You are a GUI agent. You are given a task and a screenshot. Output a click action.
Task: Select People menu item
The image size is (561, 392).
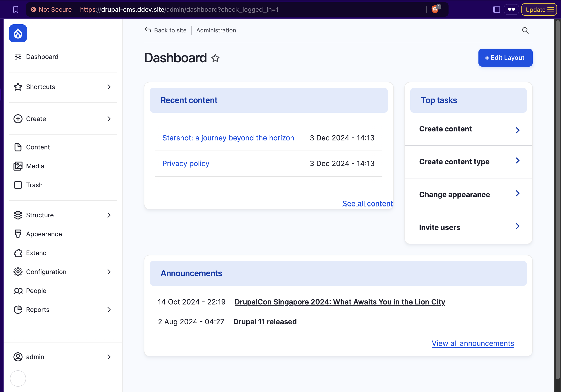coord(36,291)
